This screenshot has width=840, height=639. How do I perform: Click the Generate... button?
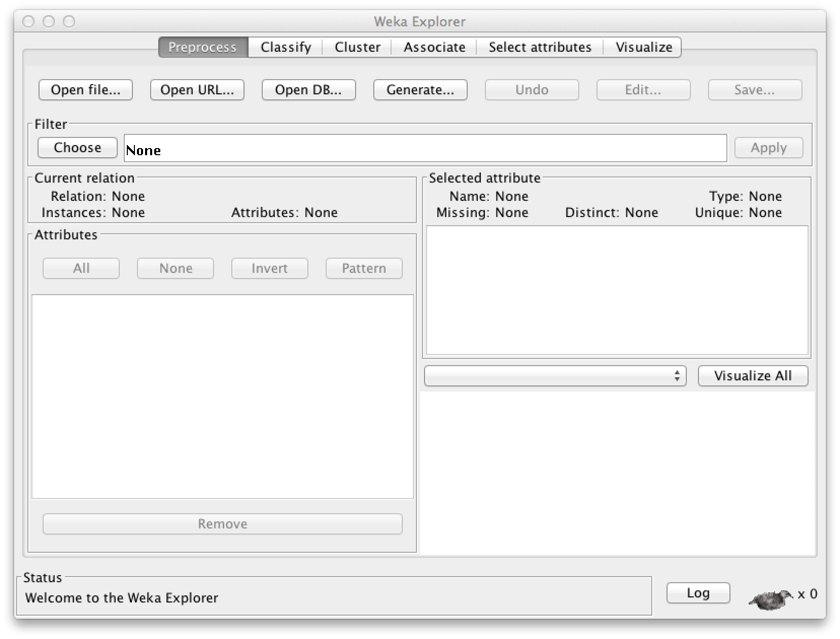(x=420, y=90)
